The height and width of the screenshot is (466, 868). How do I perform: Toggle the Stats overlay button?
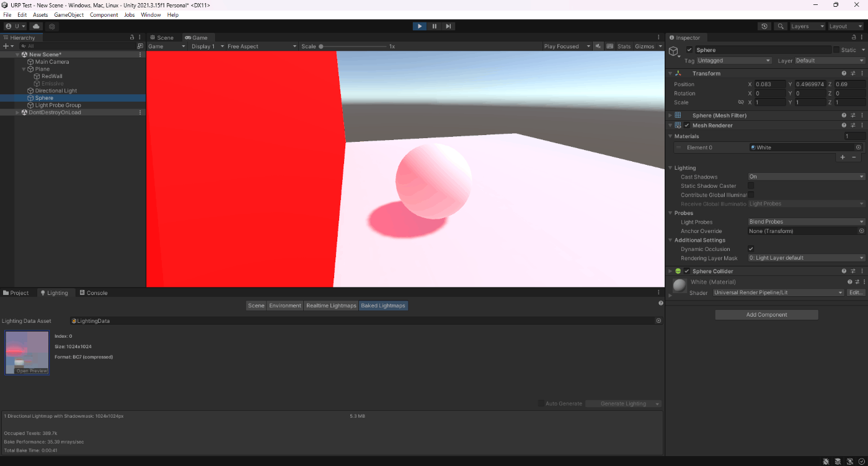[x=624, y=46]
